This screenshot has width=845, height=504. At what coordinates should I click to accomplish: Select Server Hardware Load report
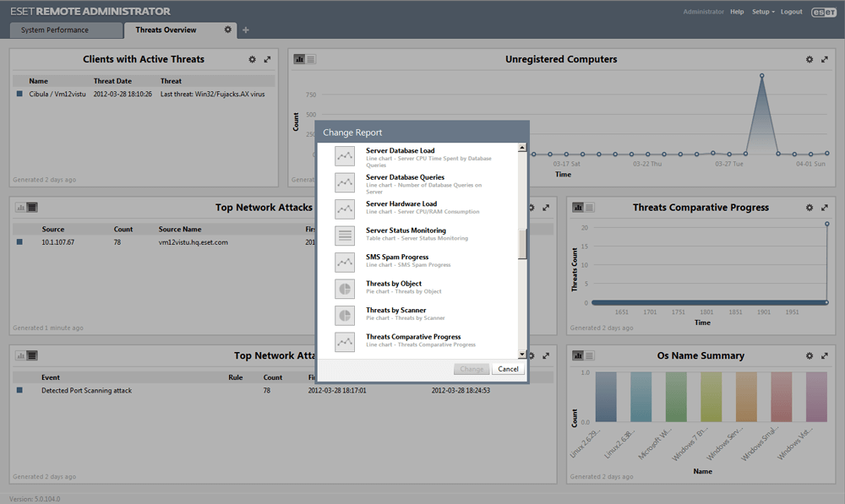(417, 209)
